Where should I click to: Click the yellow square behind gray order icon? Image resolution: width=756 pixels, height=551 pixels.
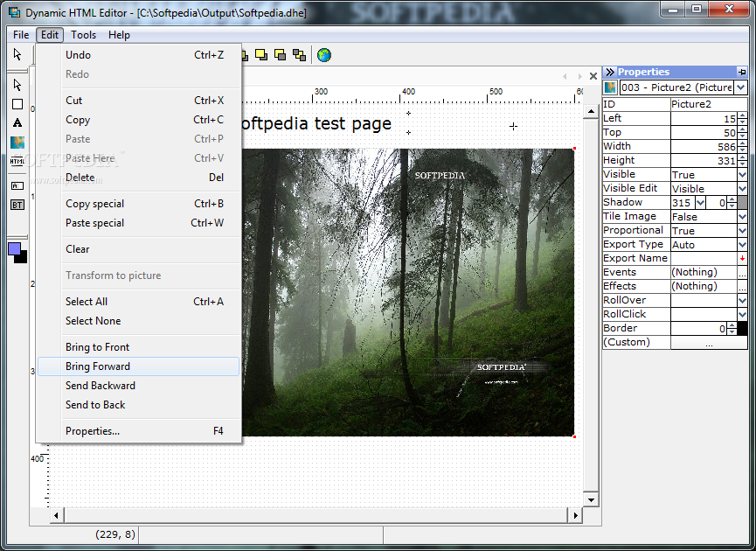[x=280, y=55]
